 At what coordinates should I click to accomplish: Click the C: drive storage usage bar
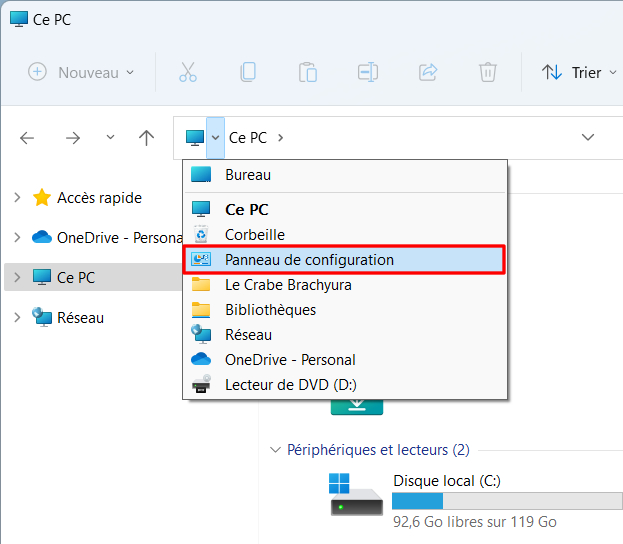click(507, 501)
